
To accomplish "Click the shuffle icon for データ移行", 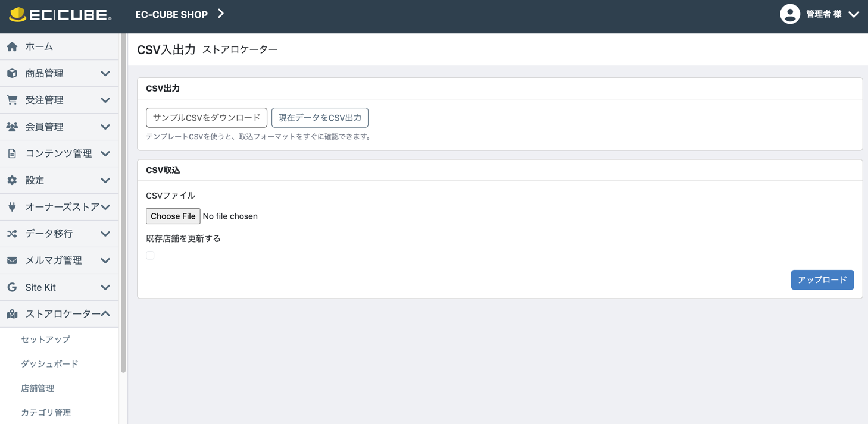I will pos(12,234).
